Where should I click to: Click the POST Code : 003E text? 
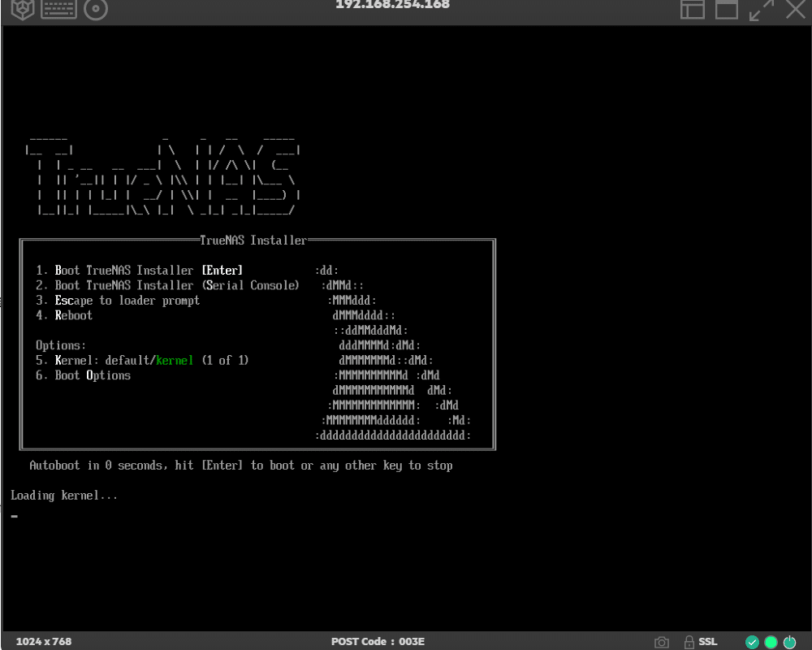click(378, 642)
